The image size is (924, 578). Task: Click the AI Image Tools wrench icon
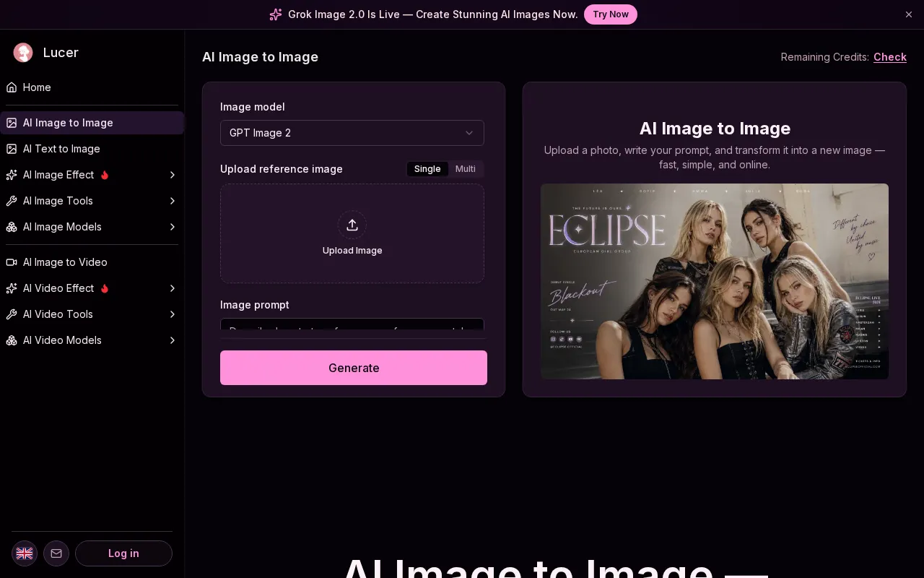tap(12, 201)
